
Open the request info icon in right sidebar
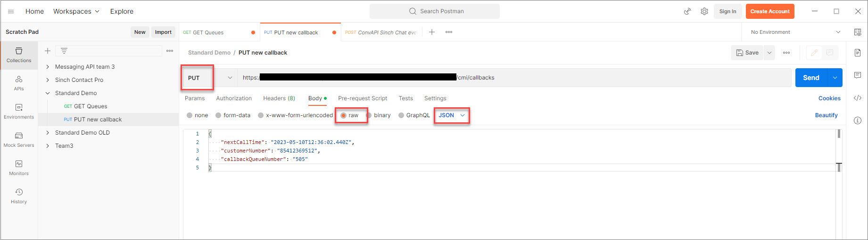858,120
